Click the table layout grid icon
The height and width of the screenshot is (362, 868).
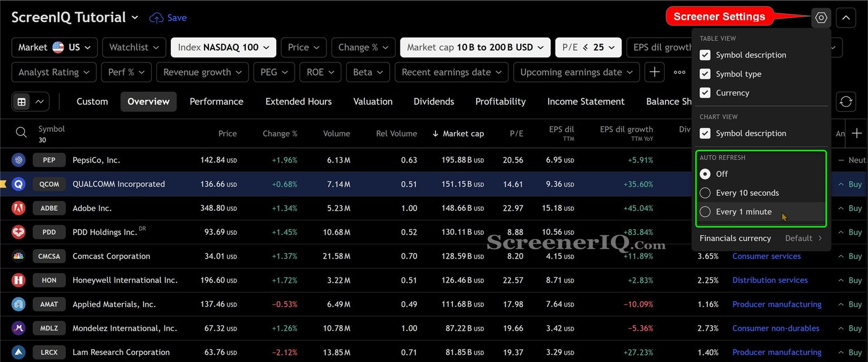pyautogui.click(x=22, y=101)
